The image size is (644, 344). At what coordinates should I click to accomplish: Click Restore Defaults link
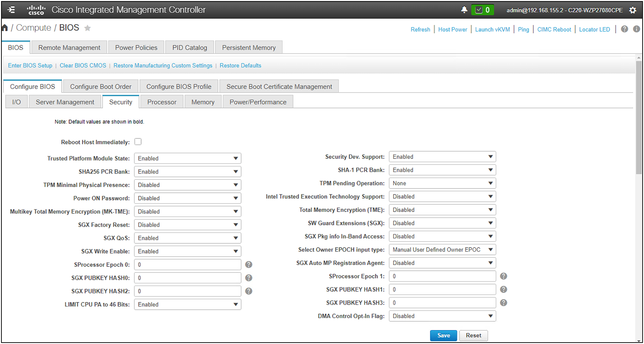[x=240, y=66]
